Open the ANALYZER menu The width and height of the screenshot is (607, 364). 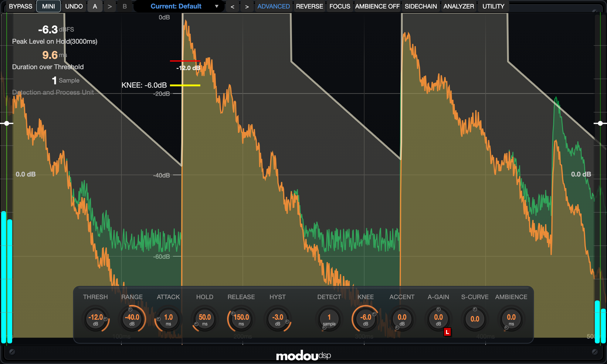coord(459,6)
